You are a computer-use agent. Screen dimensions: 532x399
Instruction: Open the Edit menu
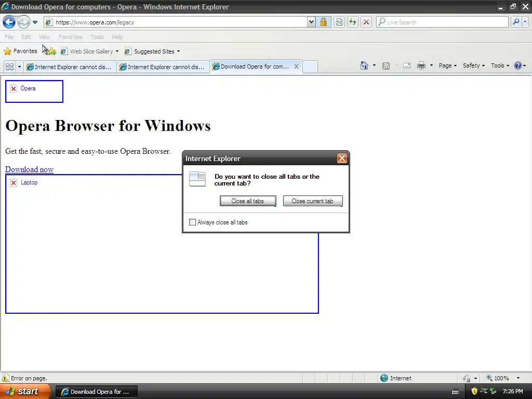point(26,37)
